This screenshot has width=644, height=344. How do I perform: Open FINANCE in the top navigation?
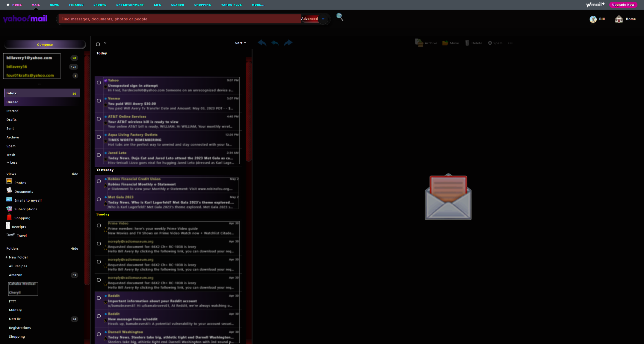click(76, 5)
